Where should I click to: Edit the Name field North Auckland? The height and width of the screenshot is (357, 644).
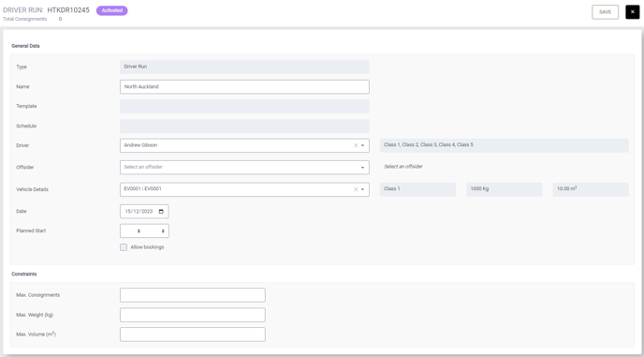(244, 87)
